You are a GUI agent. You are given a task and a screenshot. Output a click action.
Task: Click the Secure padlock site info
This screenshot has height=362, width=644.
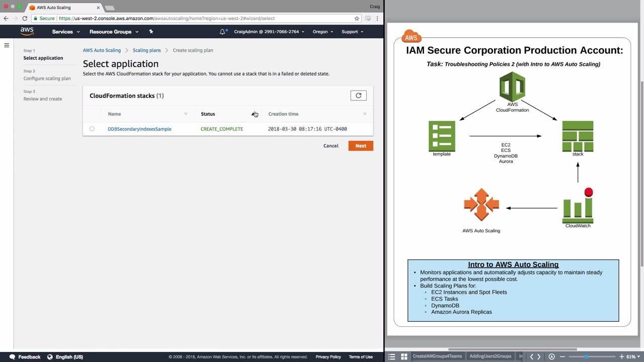coord(43,19)
